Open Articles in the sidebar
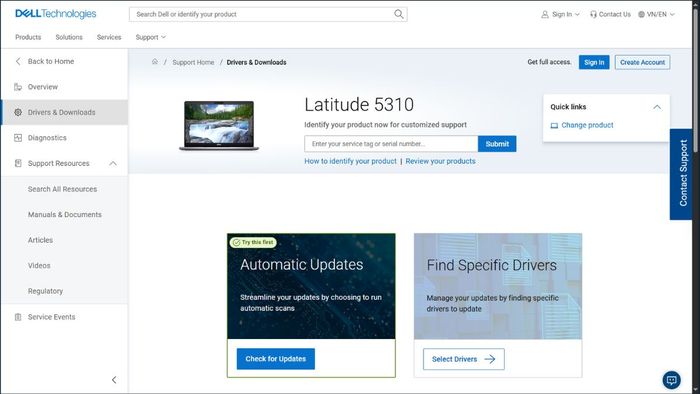This screenshot has height=394, width=700. click(x=40, y=240)
